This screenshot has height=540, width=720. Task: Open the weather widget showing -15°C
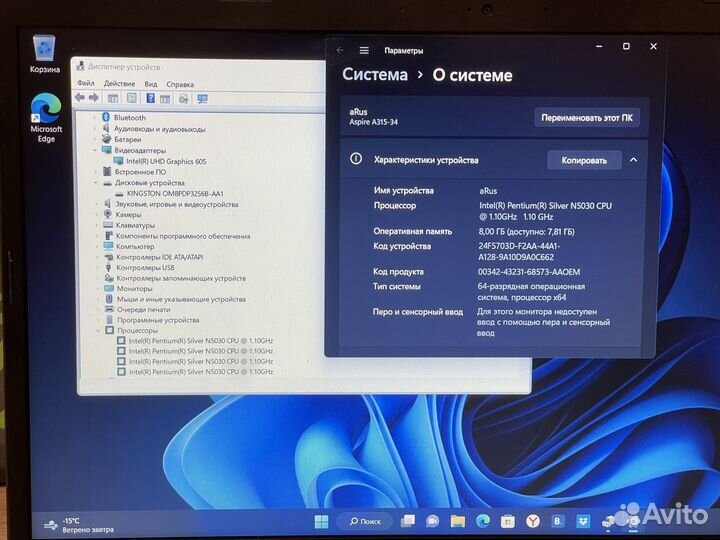tap(79, 525)
